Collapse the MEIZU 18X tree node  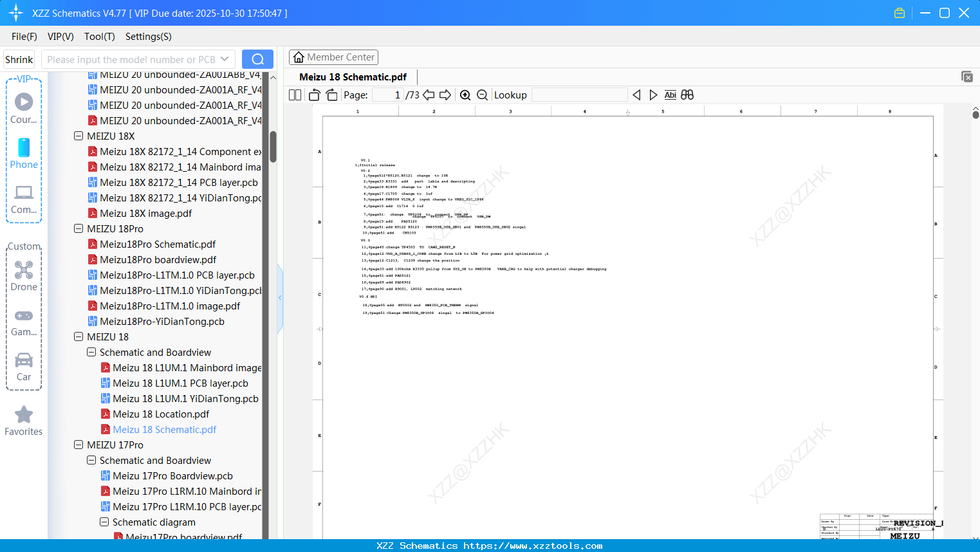[x=79, y=136]
